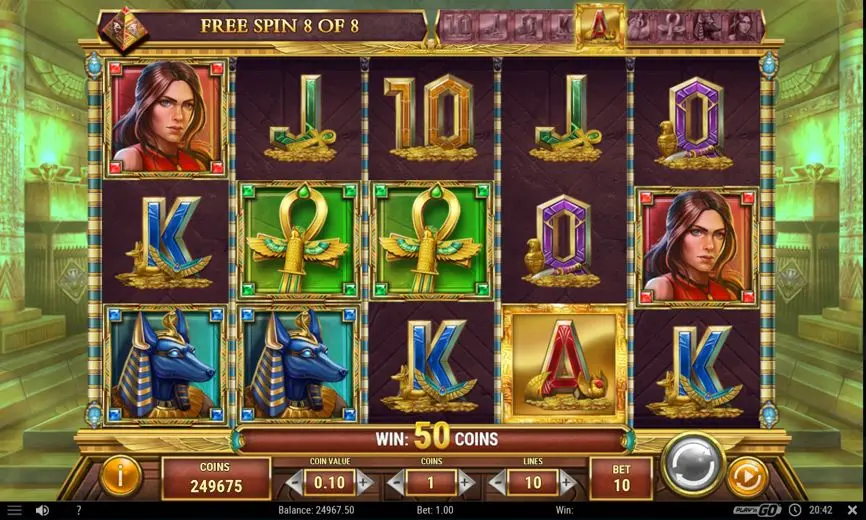The width and height of the screenshot is (866, 520).
Task: Reduce the number of lines
Action: [497, 483]
